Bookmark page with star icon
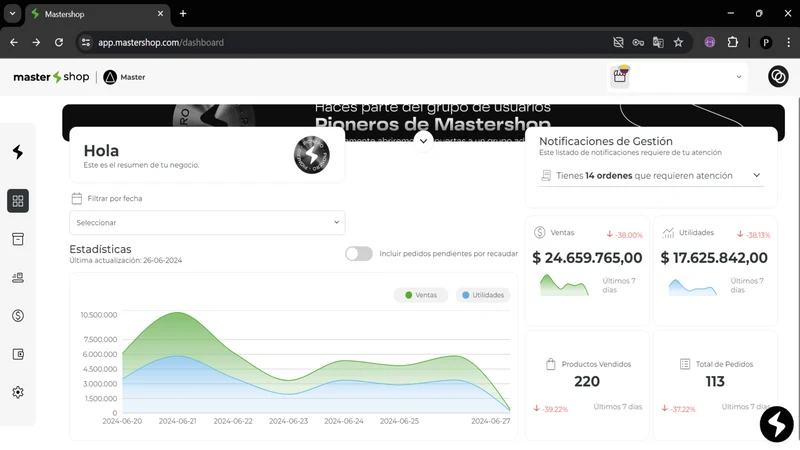Image resolution: width=800 pixels, height=450 pixels. click(x=678, y=42)
